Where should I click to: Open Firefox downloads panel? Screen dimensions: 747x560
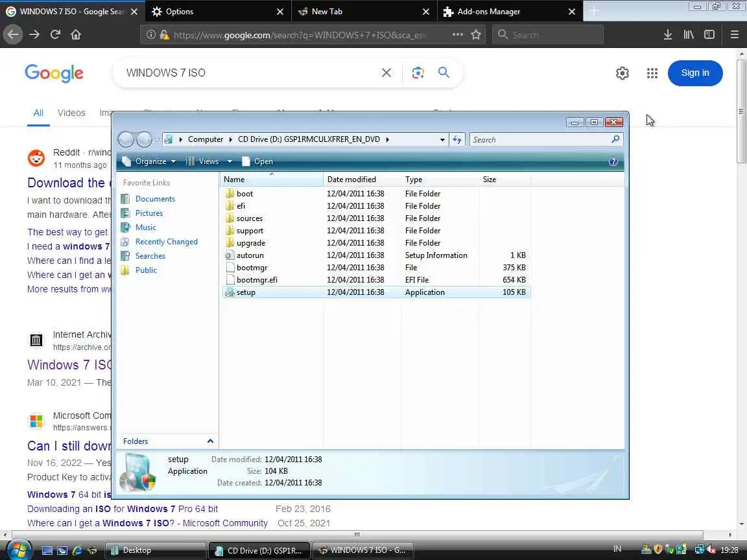[667, 34]
